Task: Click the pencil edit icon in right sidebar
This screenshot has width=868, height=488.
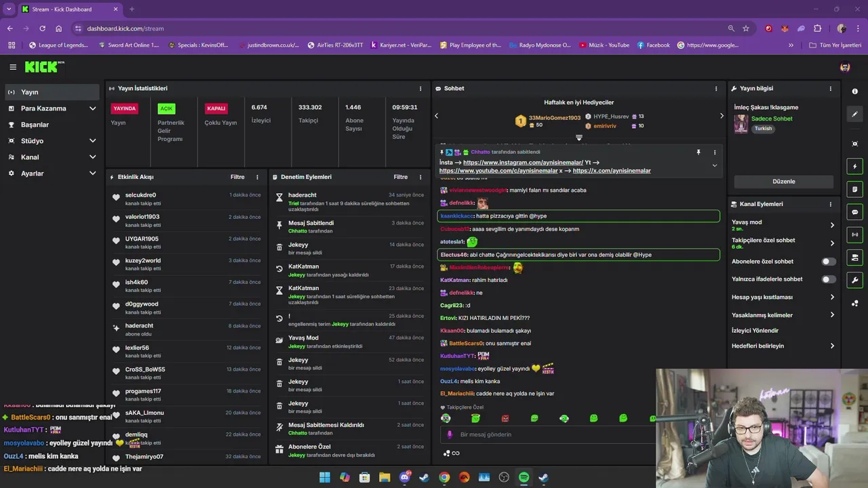Action: point(854,115)
